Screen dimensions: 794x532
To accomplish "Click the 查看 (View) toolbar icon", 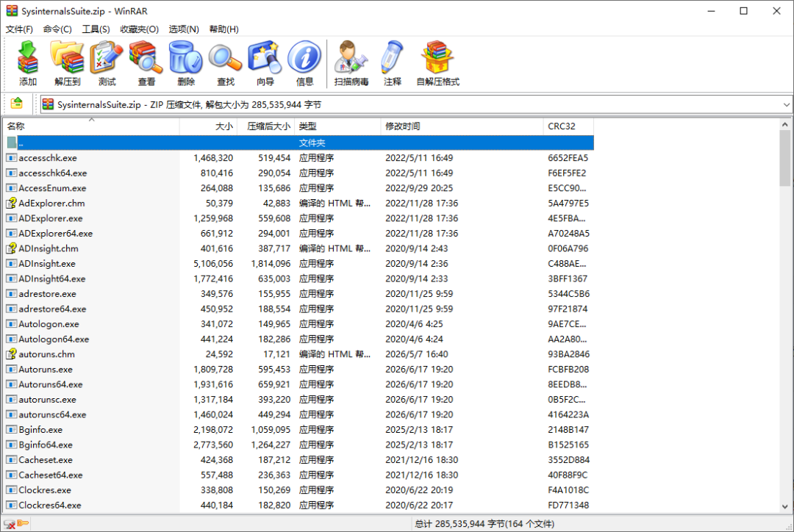I will (x=146, y=57).
